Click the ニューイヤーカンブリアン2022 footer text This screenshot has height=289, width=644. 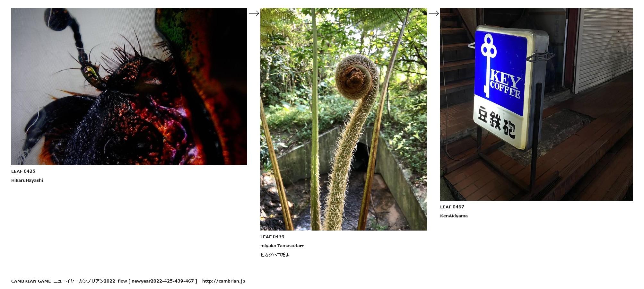84,281
